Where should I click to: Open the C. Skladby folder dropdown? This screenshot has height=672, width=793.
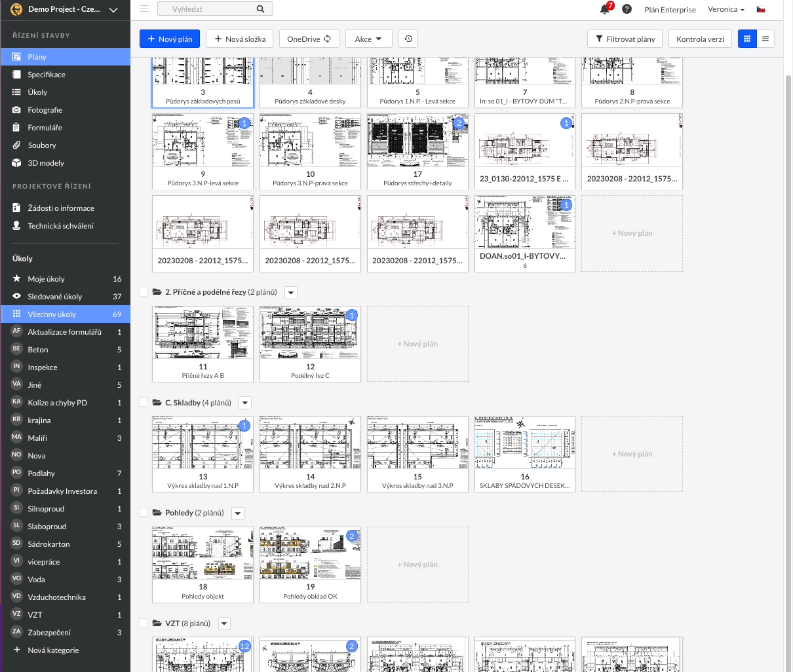pyautogui.click(x=245, y=403)
